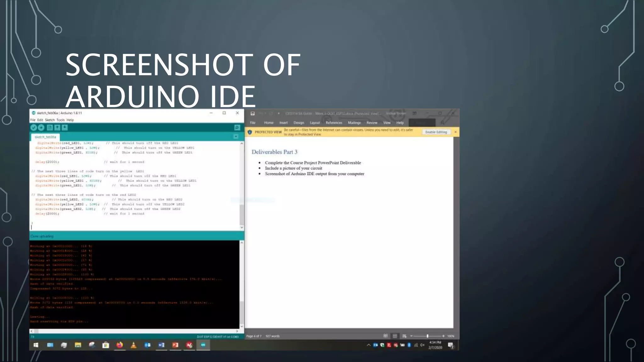
Task: Open the sketch tab dropdown arrow
Action: pyautogui.click(x=236, y=137)
